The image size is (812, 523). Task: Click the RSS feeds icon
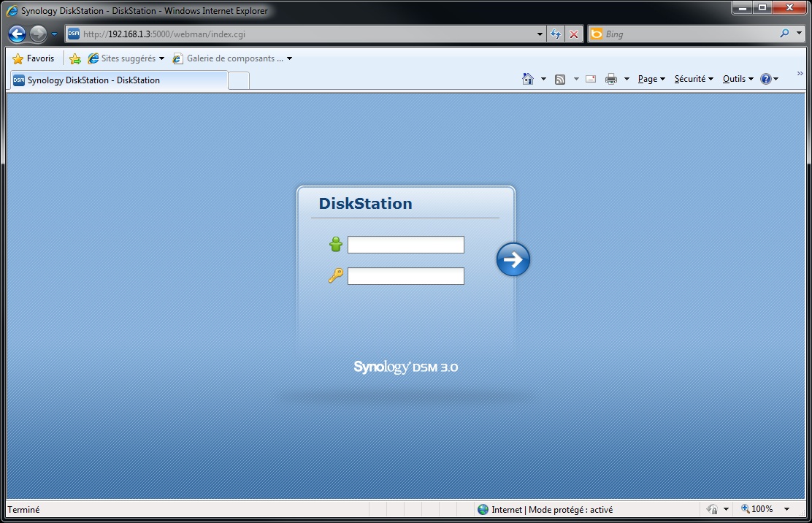[560, 79]
